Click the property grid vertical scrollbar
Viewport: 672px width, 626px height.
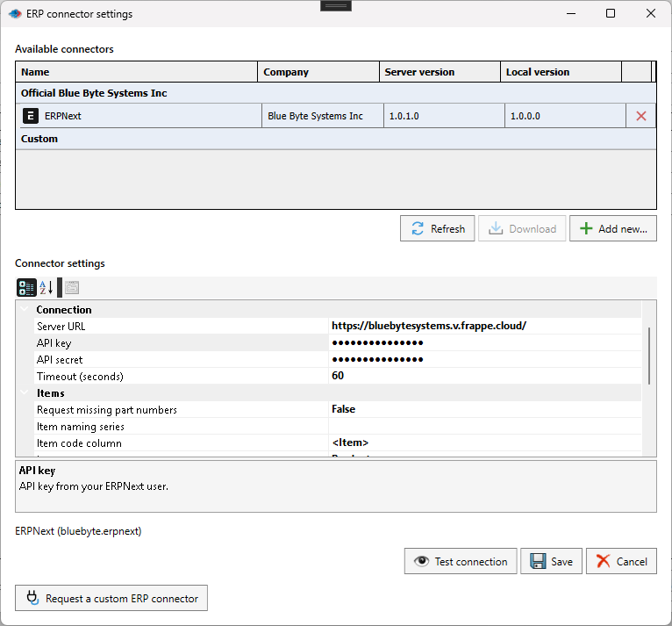tap(649, 356)
